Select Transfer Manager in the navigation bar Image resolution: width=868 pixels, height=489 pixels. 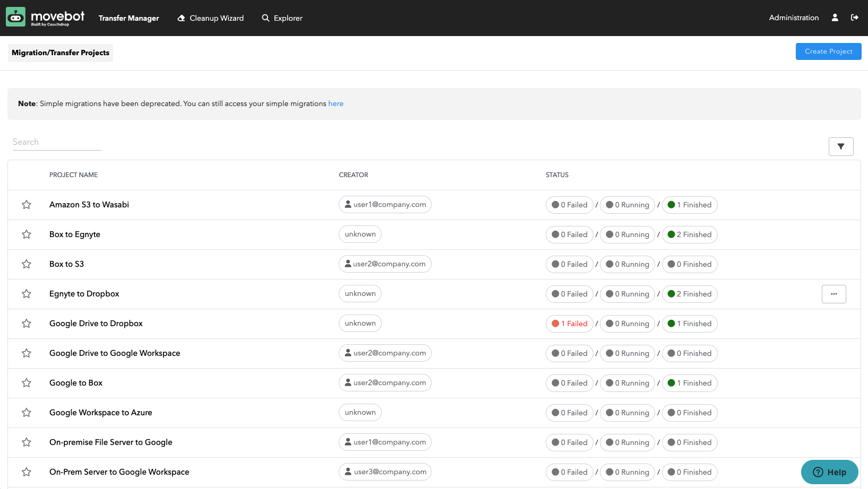click(128, 18)
